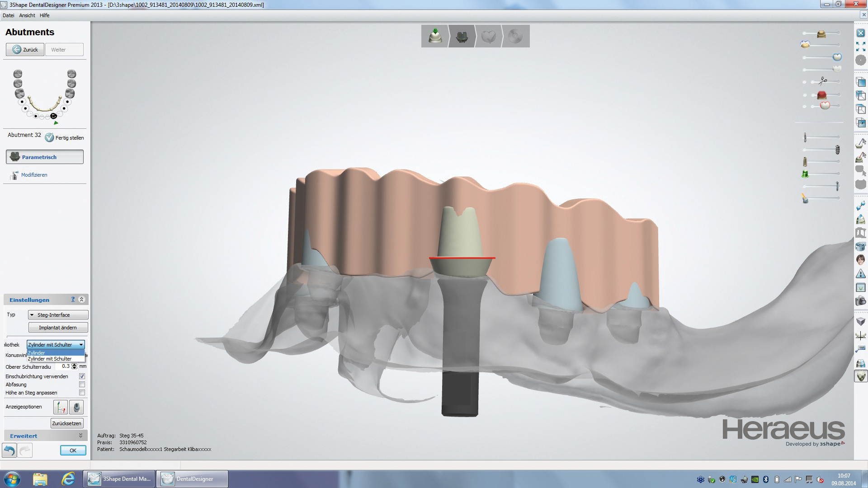Check Höhe an Steg anpassen
Image resolution: width=868 pixels, height=488 pixels.
click(x=82, y=393)
